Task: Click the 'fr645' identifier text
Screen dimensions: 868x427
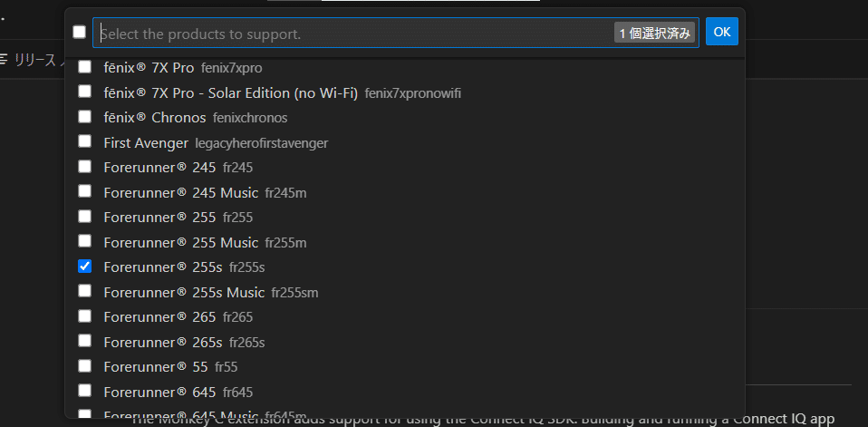Action: (238, 393)
